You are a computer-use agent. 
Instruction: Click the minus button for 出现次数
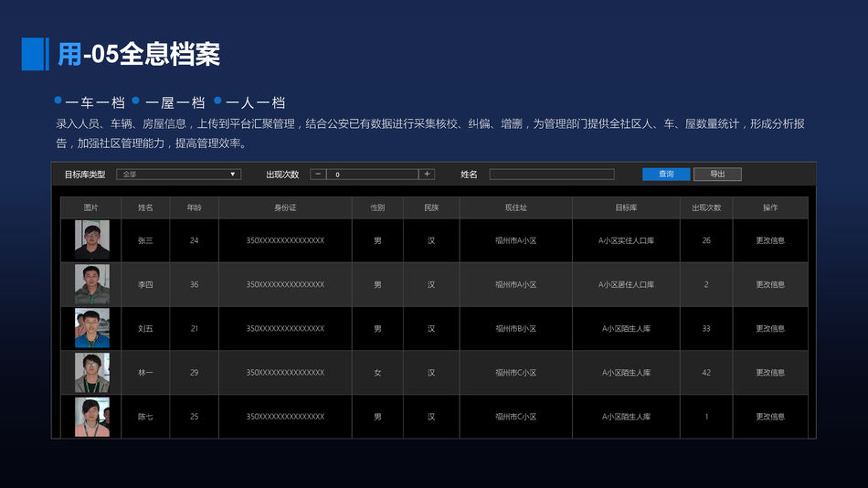[318, 174]
